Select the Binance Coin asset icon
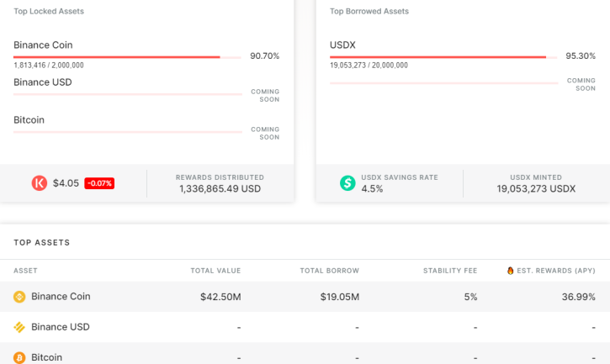Viewport: 610px width, 364px height. coord(19,297)
